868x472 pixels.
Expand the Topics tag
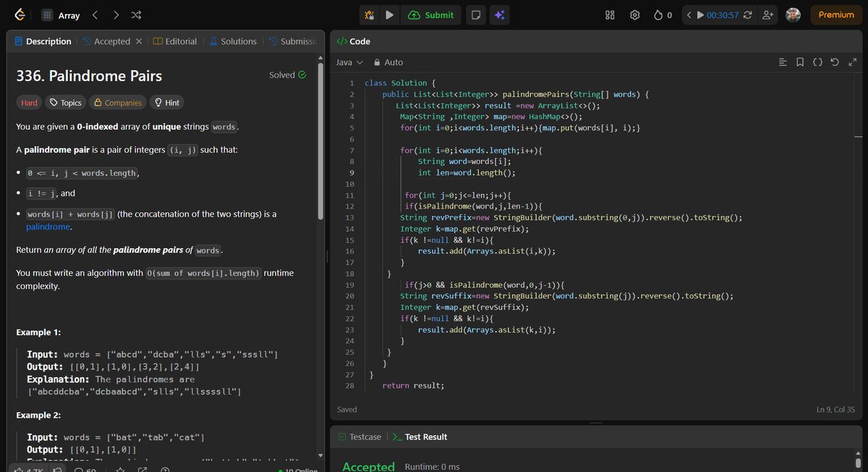click(x=65, y=103)
